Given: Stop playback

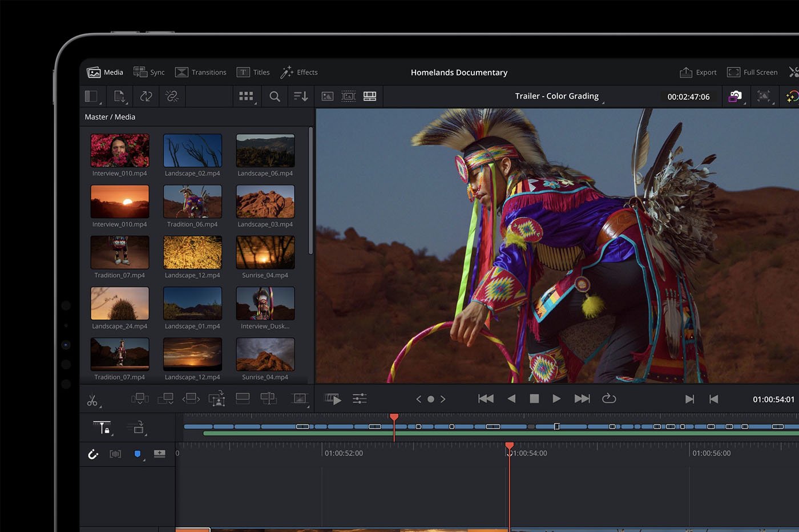Looking at the screenshot, I should 534,398.
